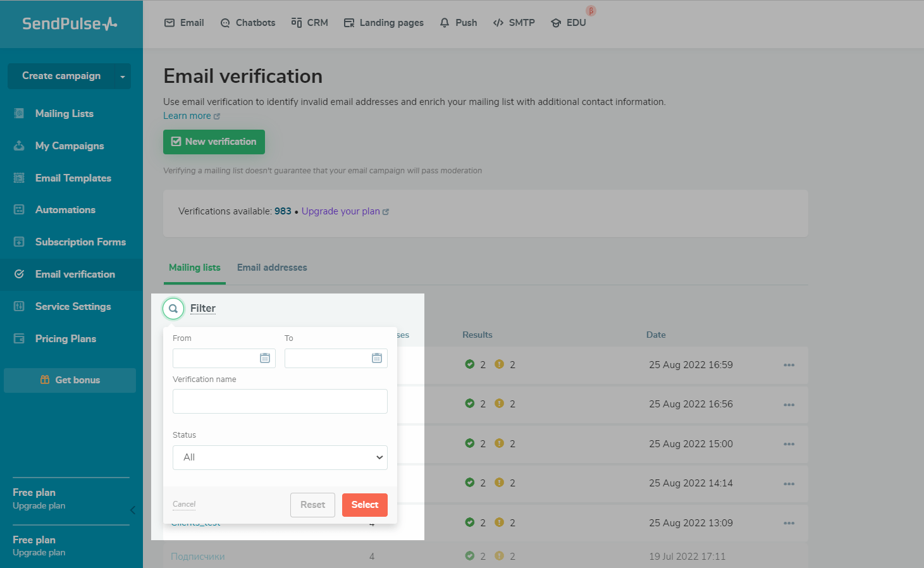Click the green valid icon in 15:00 row
Viewport: 924px width, 568px height.
470,443
